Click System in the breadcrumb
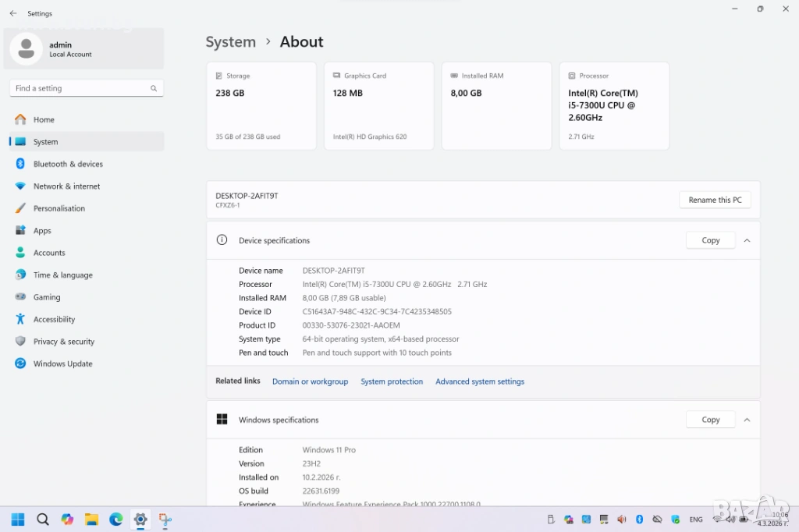799x532 pixels. [x=230, y=42]
